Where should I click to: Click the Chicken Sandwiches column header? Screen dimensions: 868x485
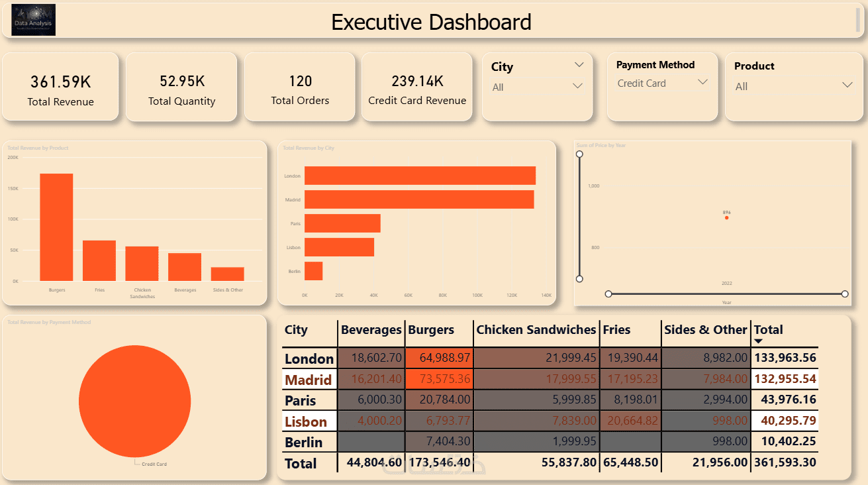coord(536,329)
